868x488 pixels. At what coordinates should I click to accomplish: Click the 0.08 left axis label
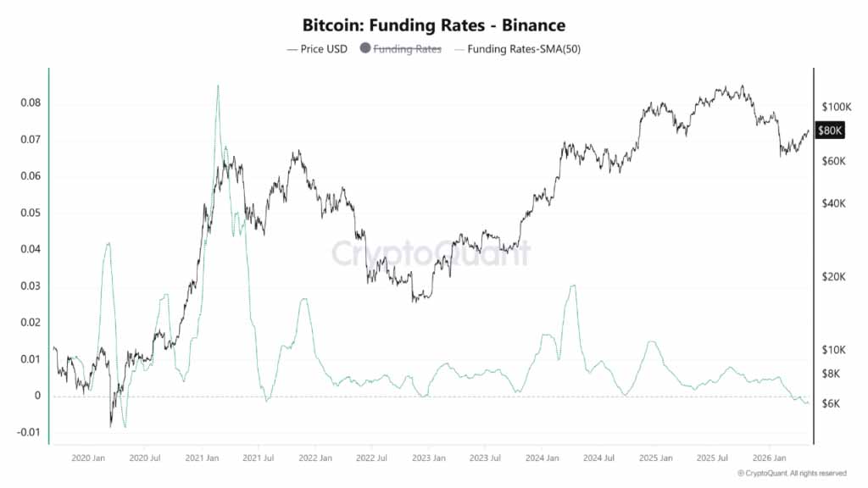pyautogui.click(x=31, y=103)
